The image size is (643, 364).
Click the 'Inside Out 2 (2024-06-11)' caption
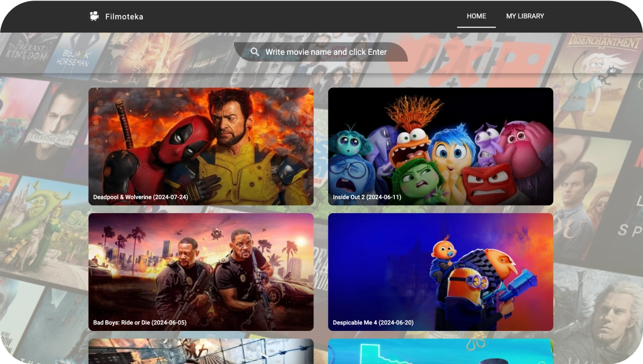367,197
